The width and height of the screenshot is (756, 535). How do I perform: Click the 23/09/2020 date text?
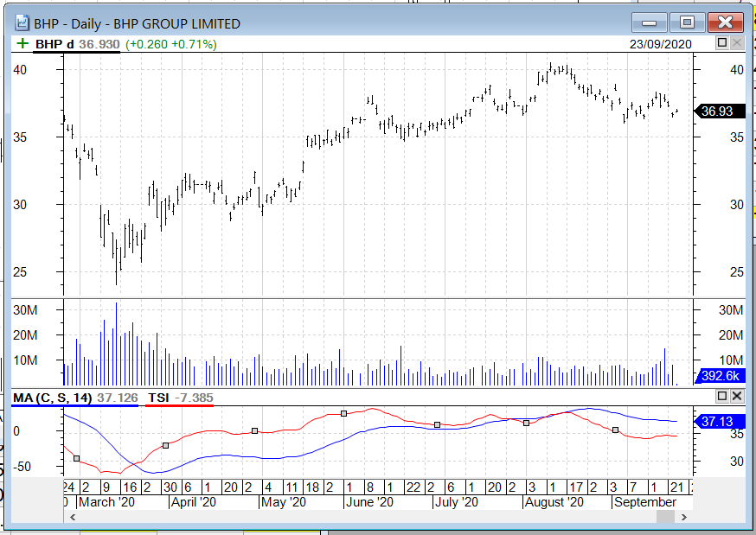(661, 44)
